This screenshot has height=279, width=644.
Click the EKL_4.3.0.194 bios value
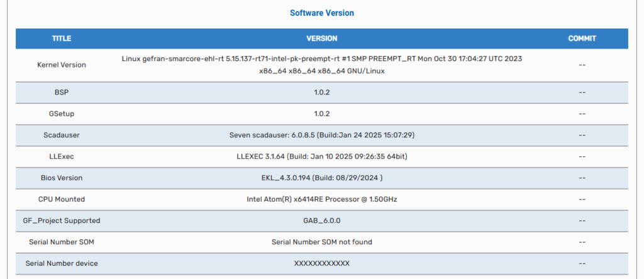coord(321,178)
